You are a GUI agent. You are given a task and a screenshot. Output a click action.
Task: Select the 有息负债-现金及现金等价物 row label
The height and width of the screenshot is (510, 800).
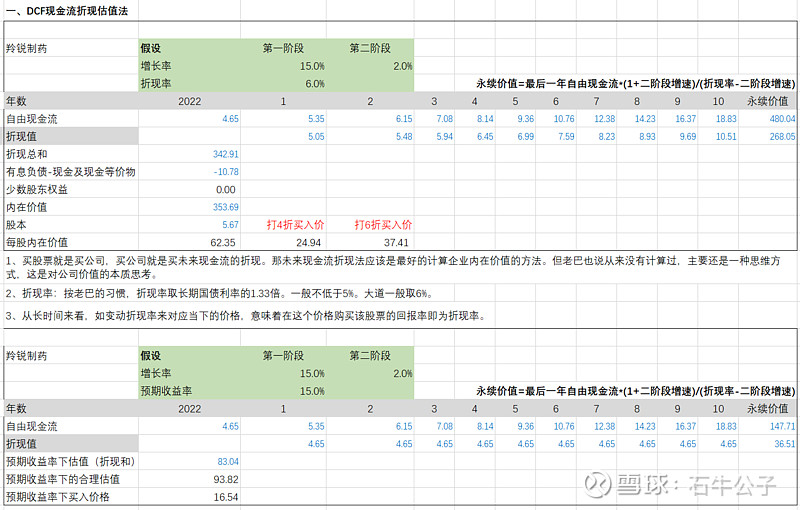click(70, 172)
